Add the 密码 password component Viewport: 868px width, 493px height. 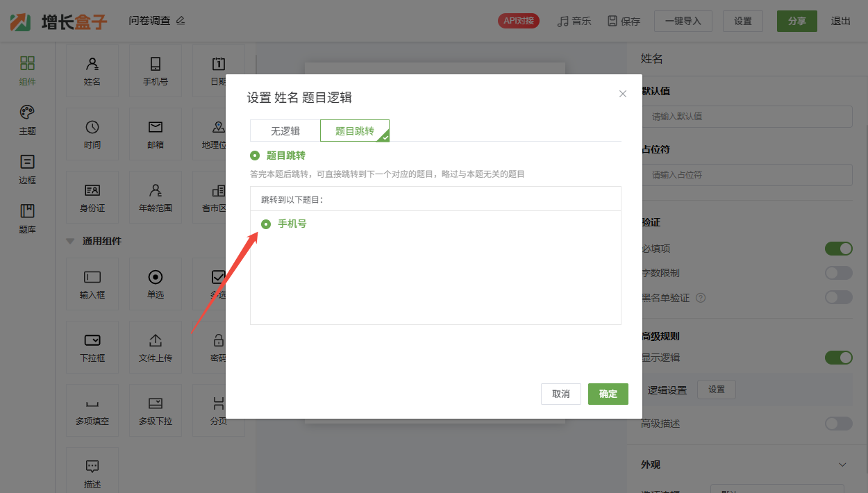point(210,347)
